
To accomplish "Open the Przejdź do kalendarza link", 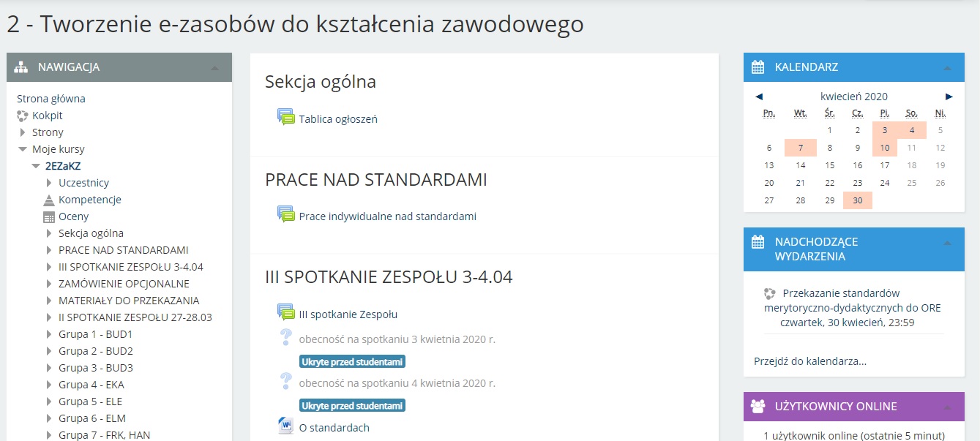I will click(x=810, y=361).
